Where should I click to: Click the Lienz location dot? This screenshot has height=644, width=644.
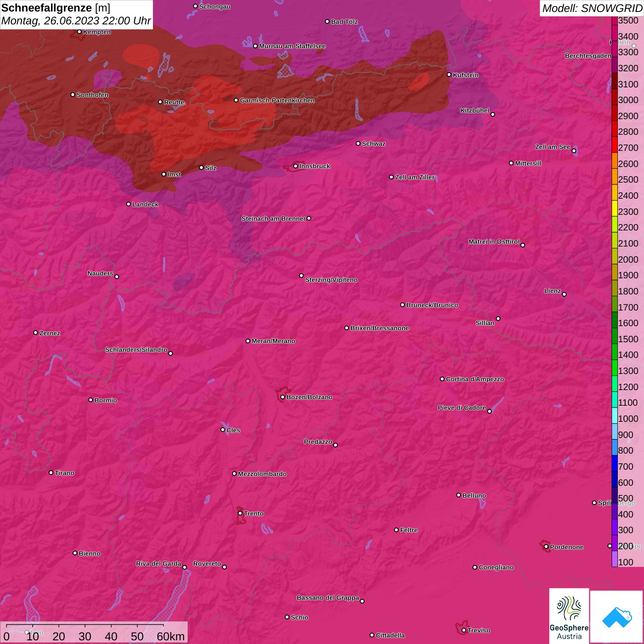564,294
